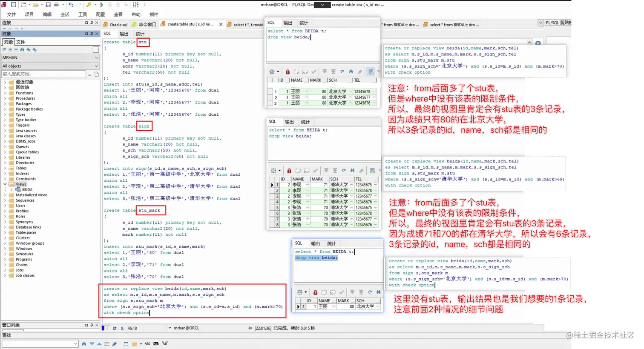Image resolution: width=644 pixels, height=349 pixels.
Task: Click the green Execute button in the toolbar
Action: pos(102,5)
